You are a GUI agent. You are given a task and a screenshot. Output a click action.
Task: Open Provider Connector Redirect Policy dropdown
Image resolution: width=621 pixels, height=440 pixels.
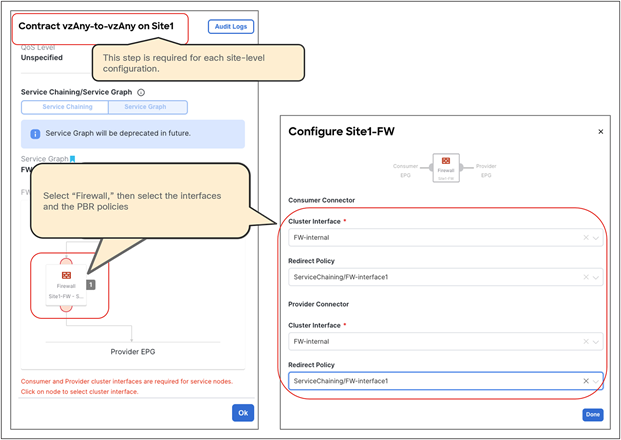446,381
